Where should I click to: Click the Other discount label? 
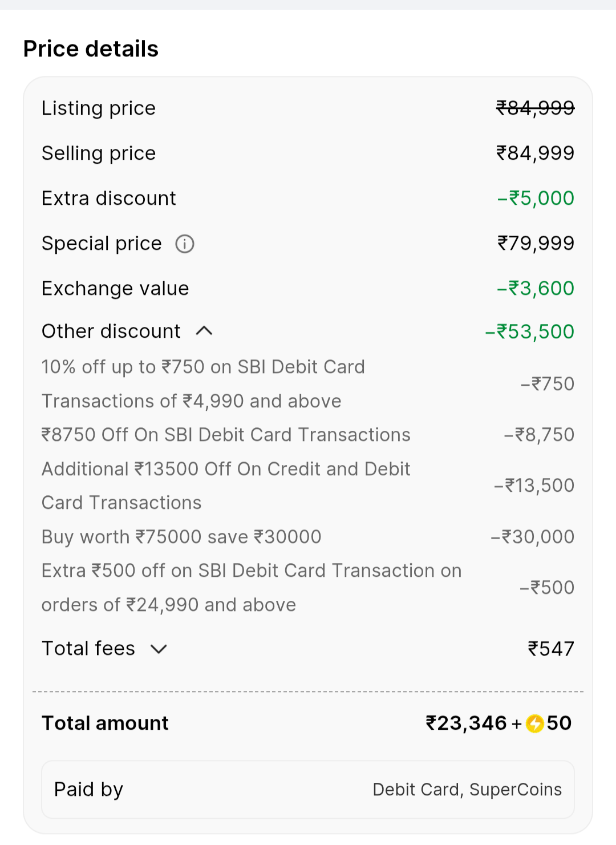click(x=111, y=331)
